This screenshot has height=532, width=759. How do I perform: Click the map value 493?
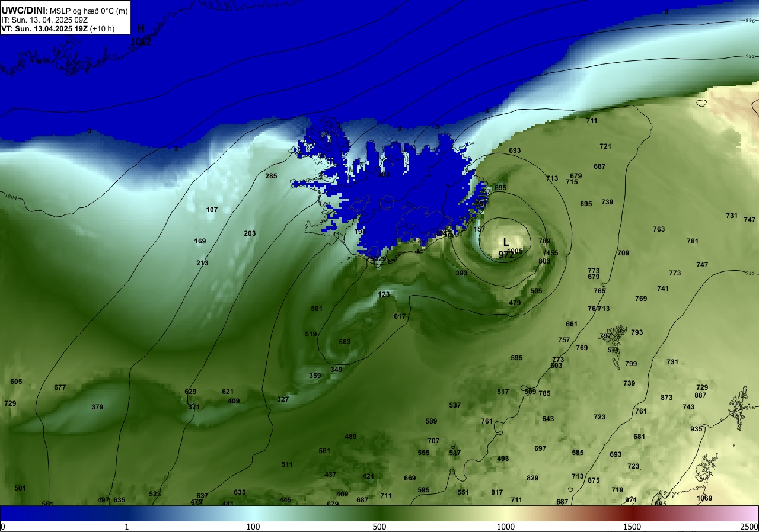(x=503, y=459)
